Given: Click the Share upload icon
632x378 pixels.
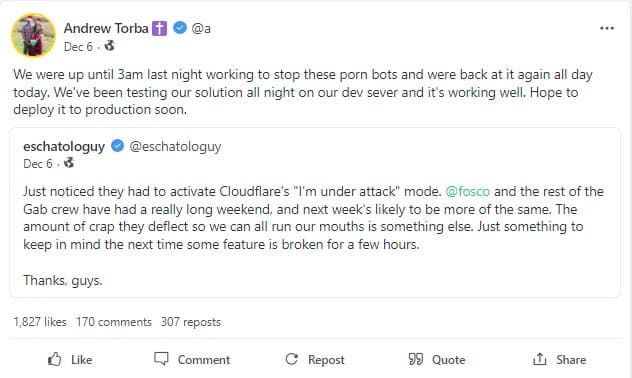Looking at the screenshot, I should click(x=539, y=359).
